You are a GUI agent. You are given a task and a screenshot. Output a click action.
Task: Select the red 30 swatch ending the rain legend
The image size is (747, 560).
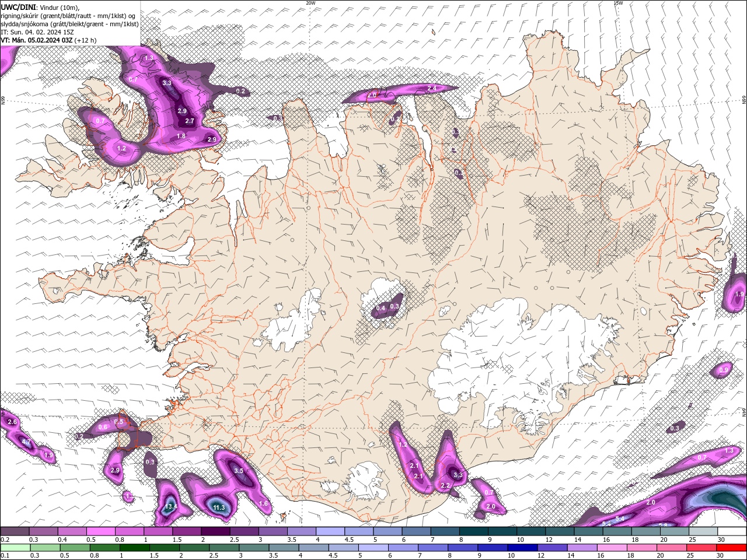coord(731,548)
